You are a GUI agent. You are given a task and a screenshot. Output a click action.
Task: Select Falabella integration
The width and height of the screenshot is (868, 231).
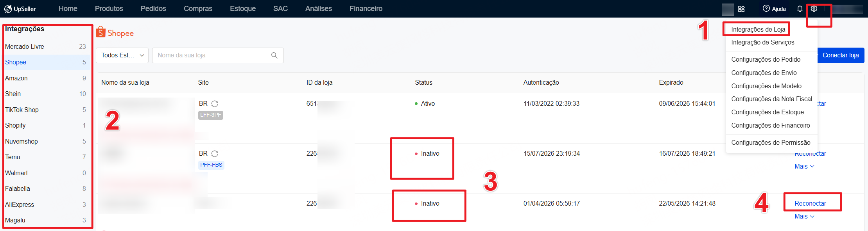pyautogui.click(x=45, y=189)
